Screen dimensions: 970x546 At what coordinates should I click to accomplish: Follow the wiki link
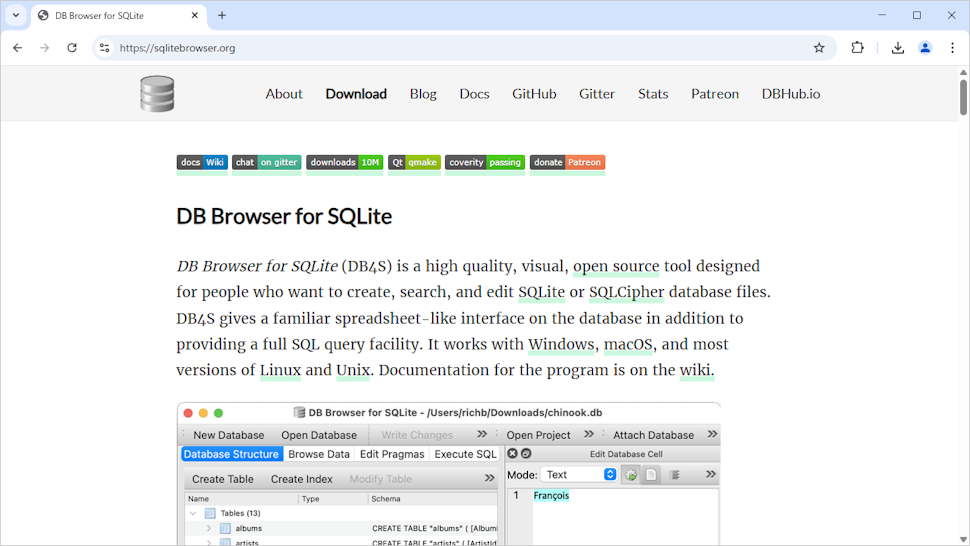697,370
